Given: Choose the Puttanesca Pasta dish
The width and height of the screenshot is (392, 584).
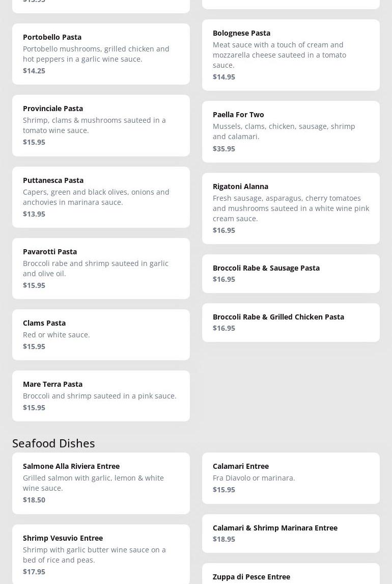Looking at the screenshot, I should (101, 197).
